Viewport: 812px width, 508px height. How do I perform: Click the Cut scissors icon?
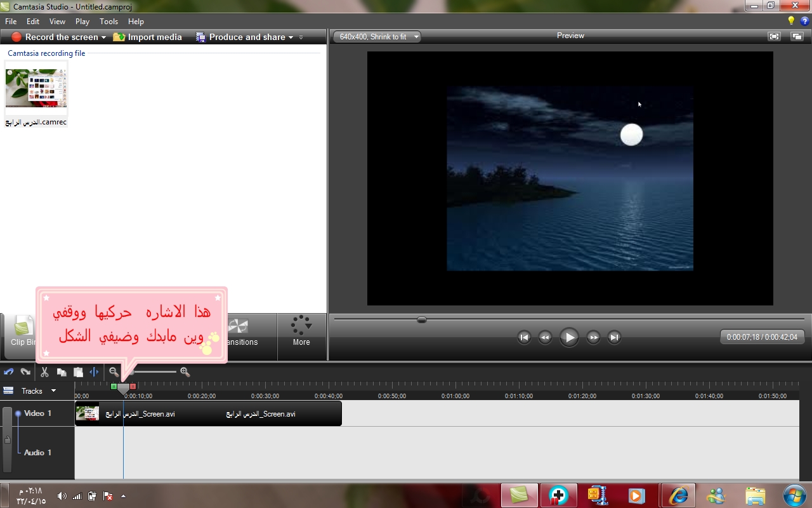pos(44,372)
